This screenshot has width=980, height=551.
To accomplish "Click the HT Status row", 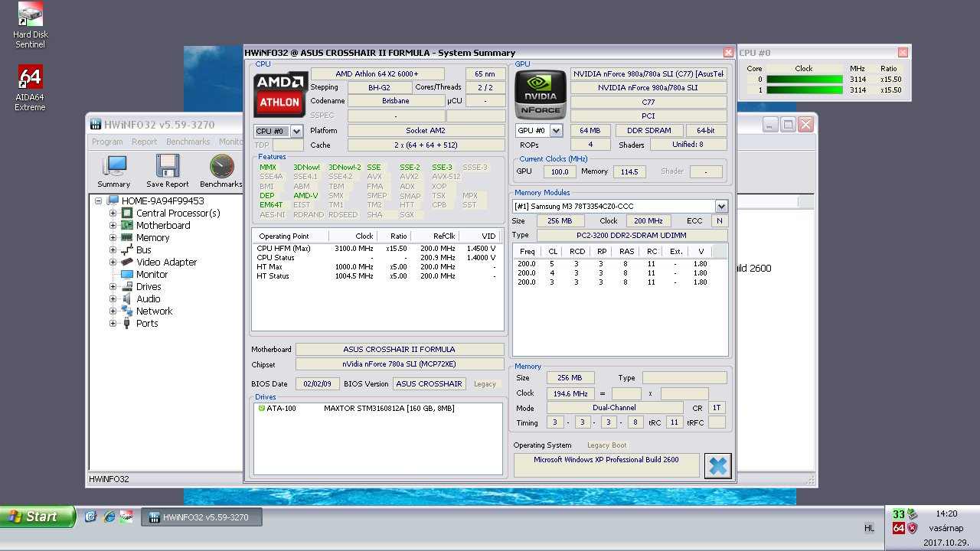I will 377,275.
